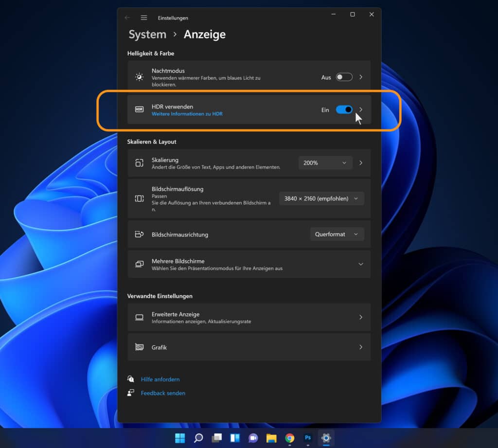Screen dimensions: 498x448
Task: Select the System breadcrumb link
Action: [147, 34]
